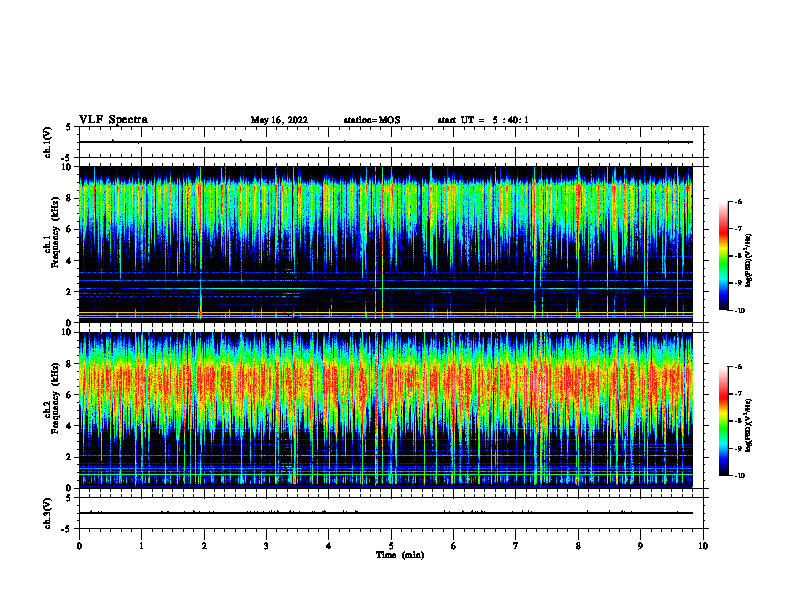Click the "-5" tick on ch.3(V) axis
The width and height of the screenshot is (792, 612).
click(67, 529)
